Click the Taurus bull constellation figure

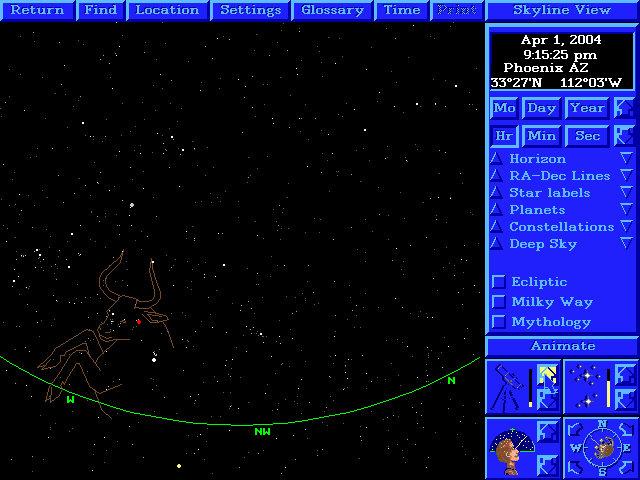click(x=106, y=335)
